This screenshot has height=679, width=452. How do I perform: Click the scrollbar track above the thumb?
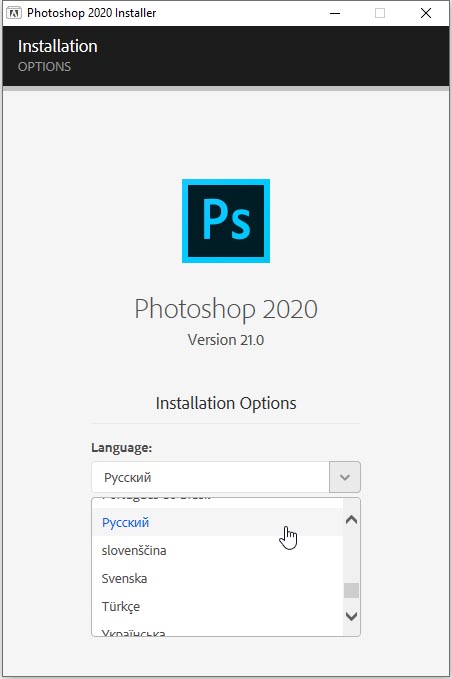pyautogui.click(x=352, y=554)
